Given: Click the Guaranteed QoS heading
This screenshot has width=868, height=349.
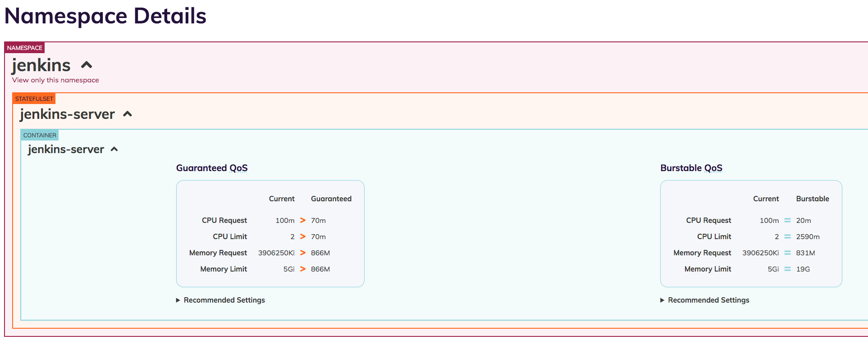Looking at the screenshot, I should click(212, 168).
